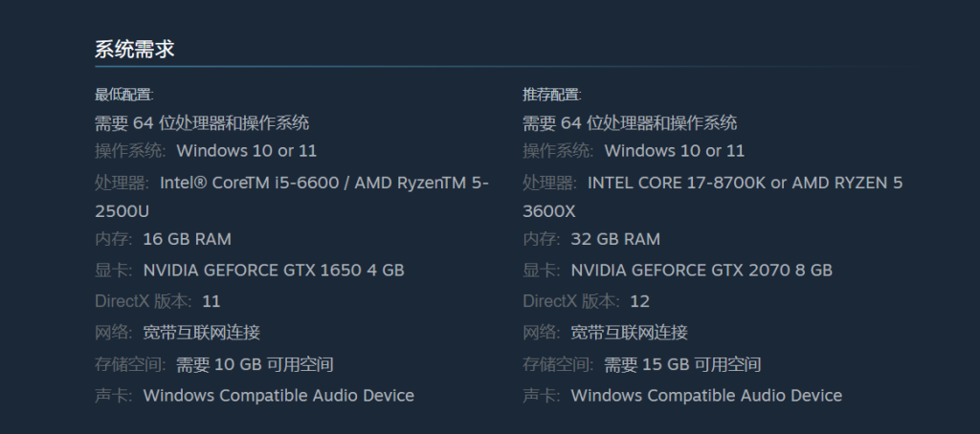This screenshot has height=434, width=980.
Task: Select the 最低配置 label
Action: tap(123, 95)
